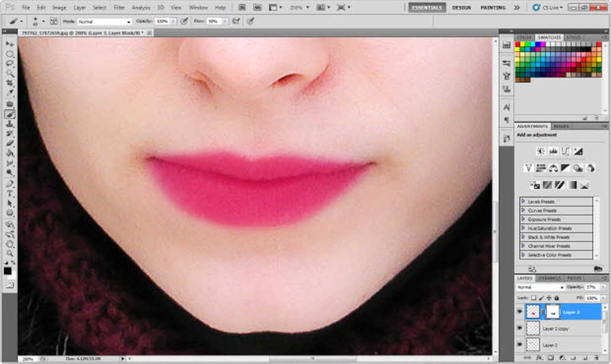Choose the Elliptical Marquee tool
The height and width of the screenshot is (364, 611).
pyautogui.click(x=10, y=54)
